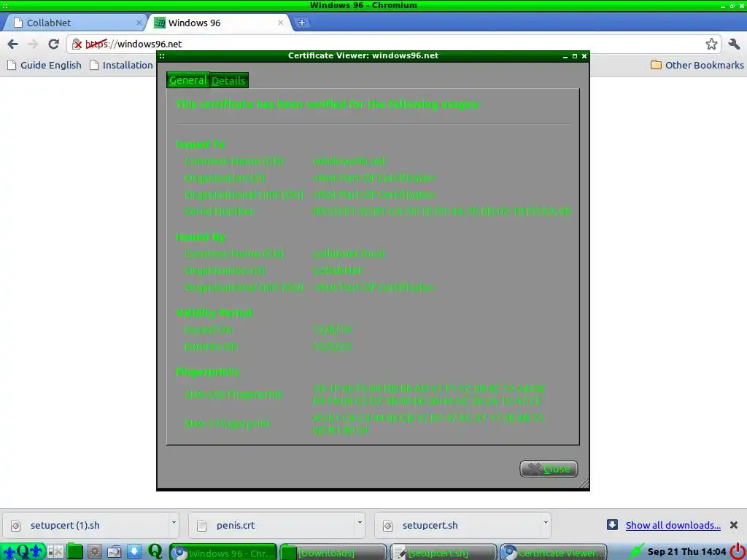The image size is (747, 560).
Task: Go back using the browser back arrow
Action: coord(13,44)
